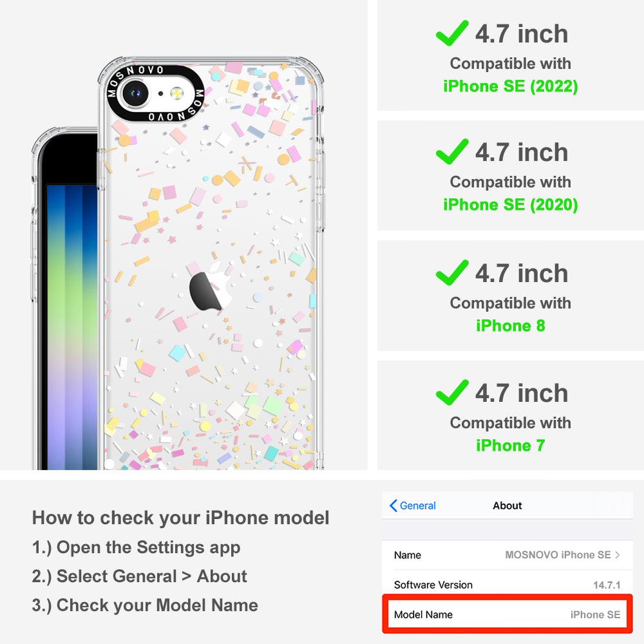Click the iPhone 7 compatibility label

511,445
